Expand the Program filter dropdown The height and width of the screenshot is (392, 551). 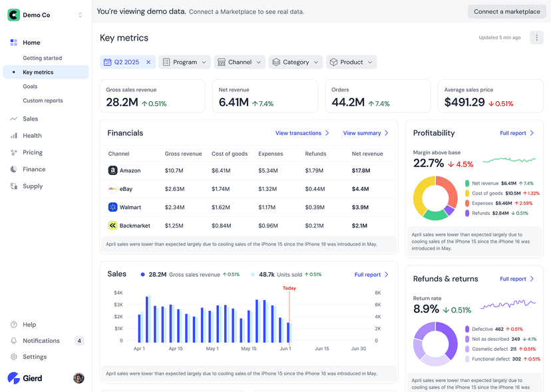(185, 62)
